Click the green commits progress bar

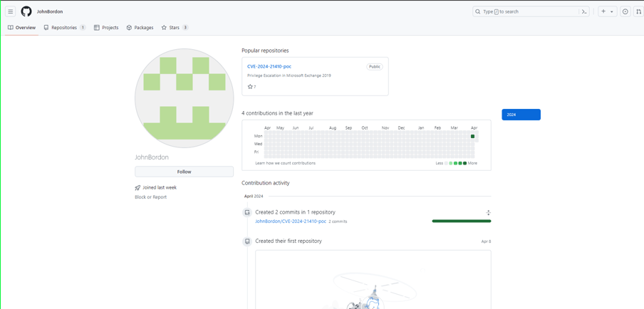tap(461, 221)
